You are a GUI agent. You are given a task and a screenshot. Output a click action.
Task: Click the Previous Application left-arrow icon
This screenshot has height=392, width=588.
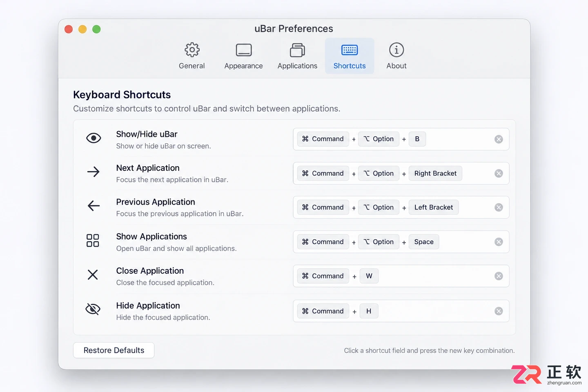click(x=94, y=205)
